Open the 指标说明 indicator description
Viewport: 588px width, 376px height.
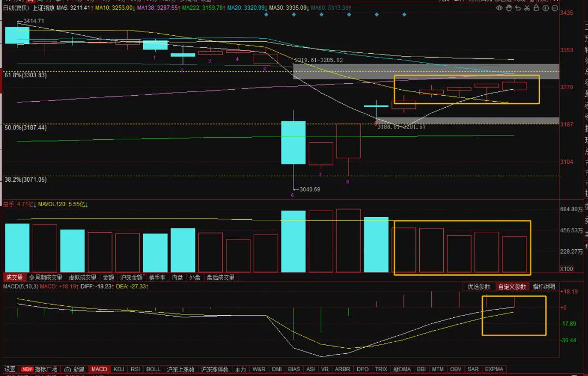click(x=544, y=287)
